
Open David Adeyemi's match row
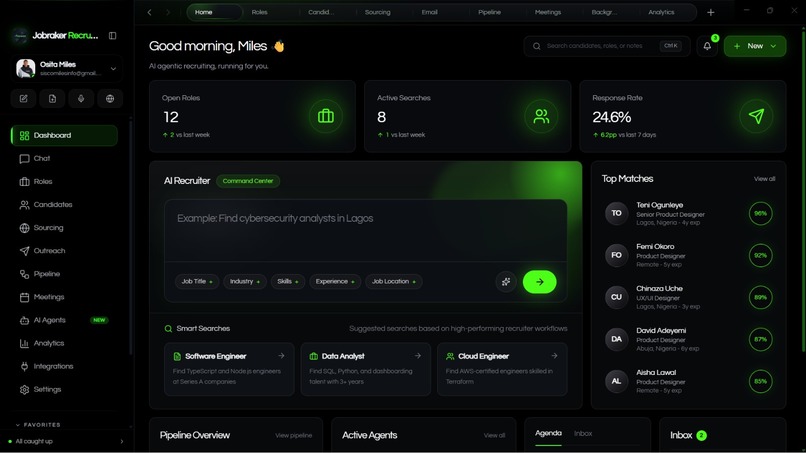coord(689,339)
